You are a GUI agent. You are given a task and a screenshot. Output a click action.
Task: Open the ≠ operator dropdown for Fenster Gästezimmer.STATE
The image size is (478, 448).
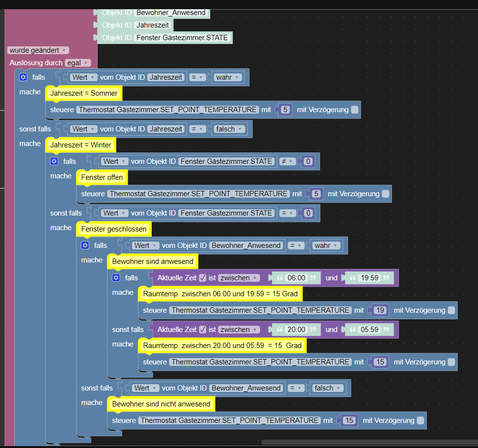click(288, 161)
